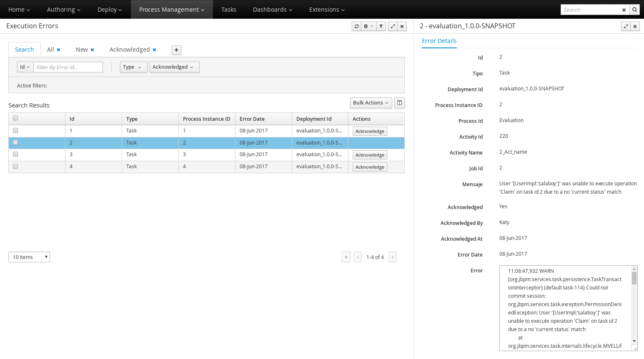Select the checkbox for error row 4
The width and height of the screenshot is (644, 359).
15,166
